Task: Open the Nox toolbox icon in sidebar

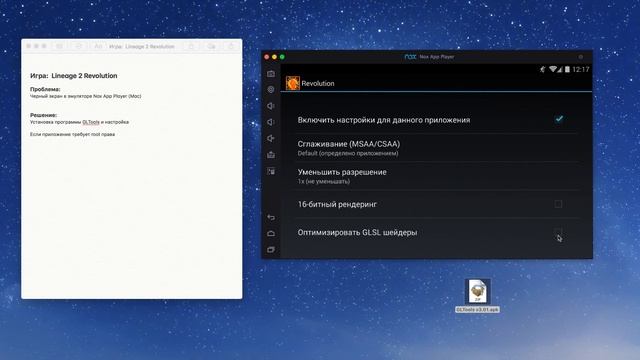Action: pos(271,155)
